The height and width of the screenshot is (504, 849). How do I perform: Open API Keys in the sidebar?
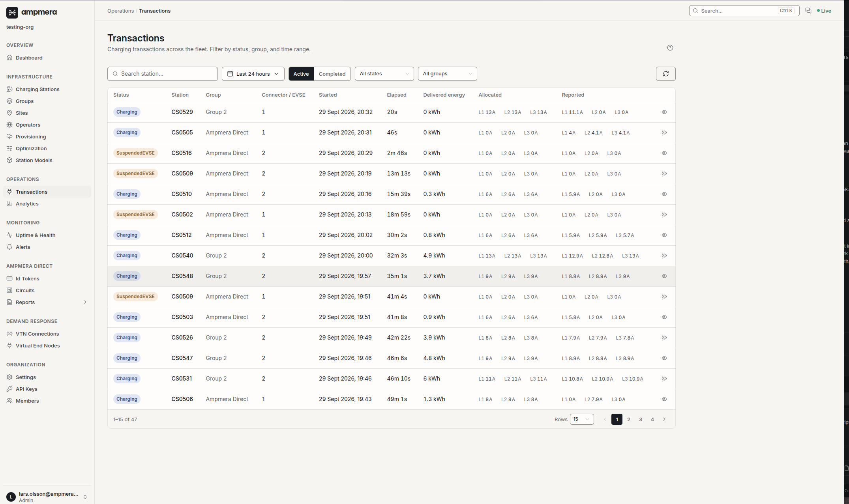47,389
